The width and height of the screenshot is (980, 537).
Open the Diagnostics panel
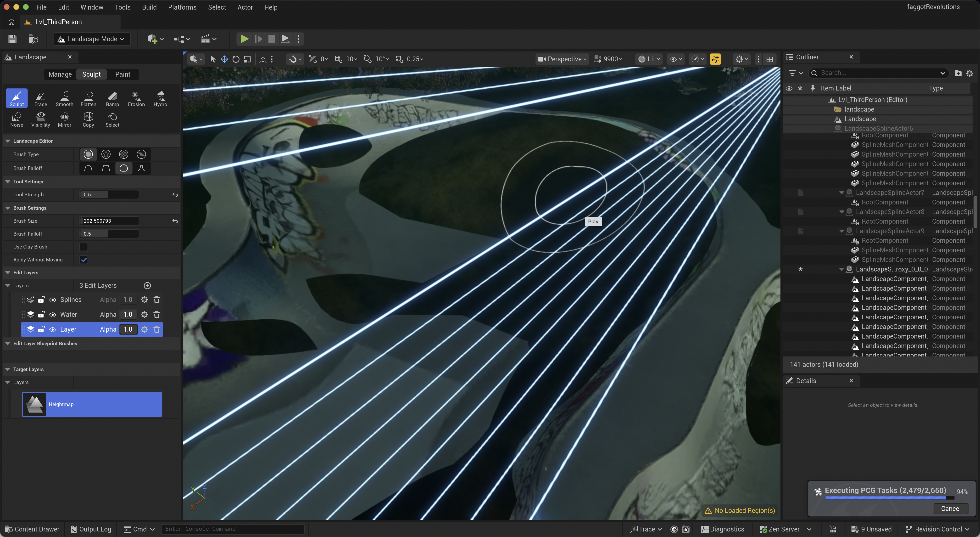click(723, 529)
